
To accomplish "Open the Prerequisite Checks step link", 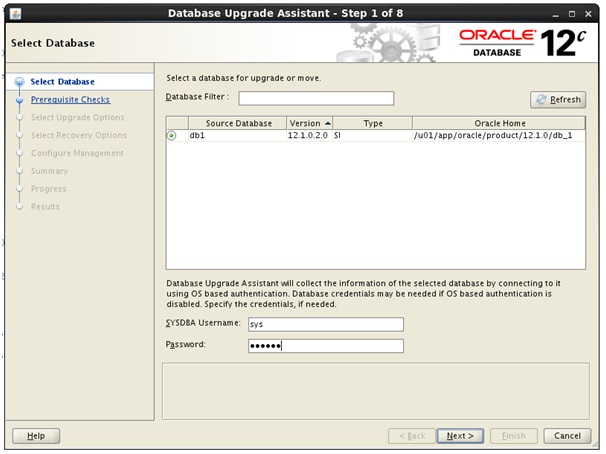I will [x=70, y=100].
